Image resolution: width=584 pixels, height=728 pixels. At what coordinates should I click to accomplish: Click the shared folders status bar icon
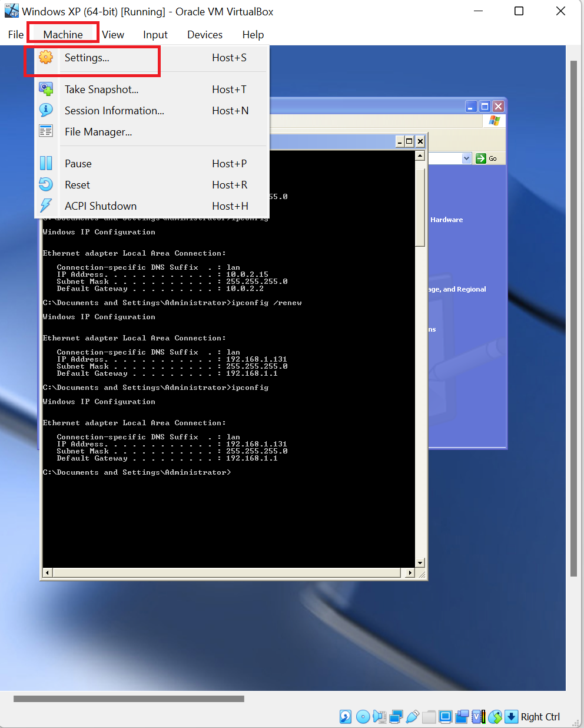point(429,717)
